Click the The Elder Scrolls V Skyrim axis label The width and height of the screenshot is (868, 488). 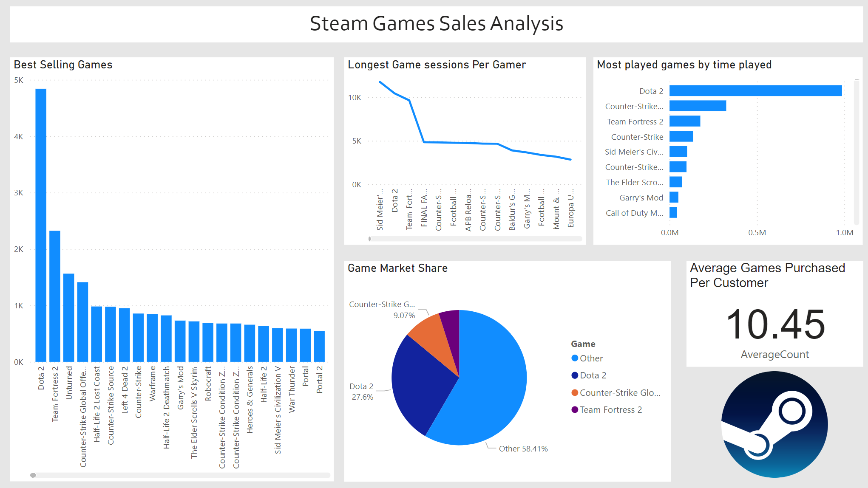coord(194,412)
